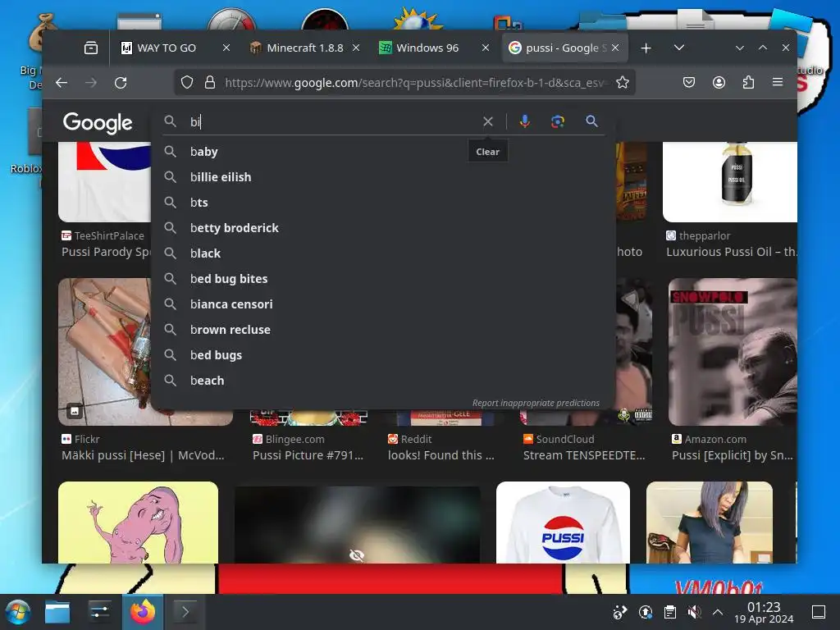Choose the 'black' suggestion

click(x=382, y=253)
